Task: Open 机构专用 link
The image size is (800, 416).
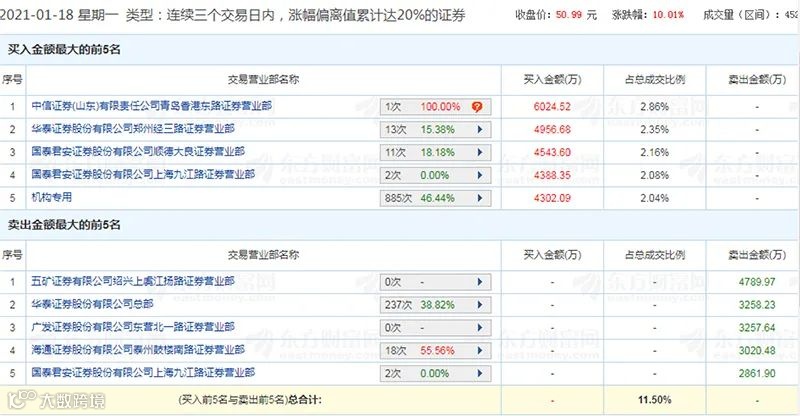Action: point(52,198)
